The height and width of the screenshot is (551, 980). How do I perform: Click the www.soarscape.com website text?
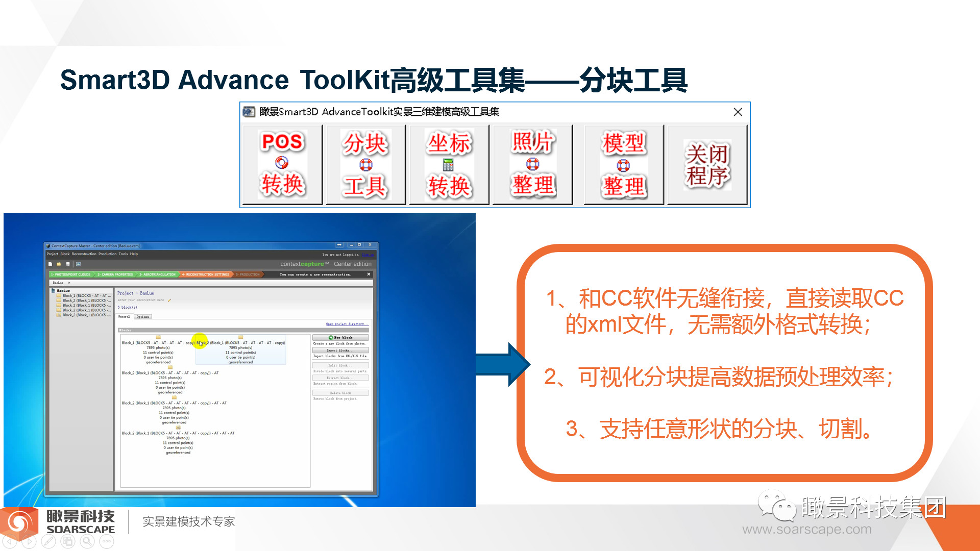click(807, 530)
